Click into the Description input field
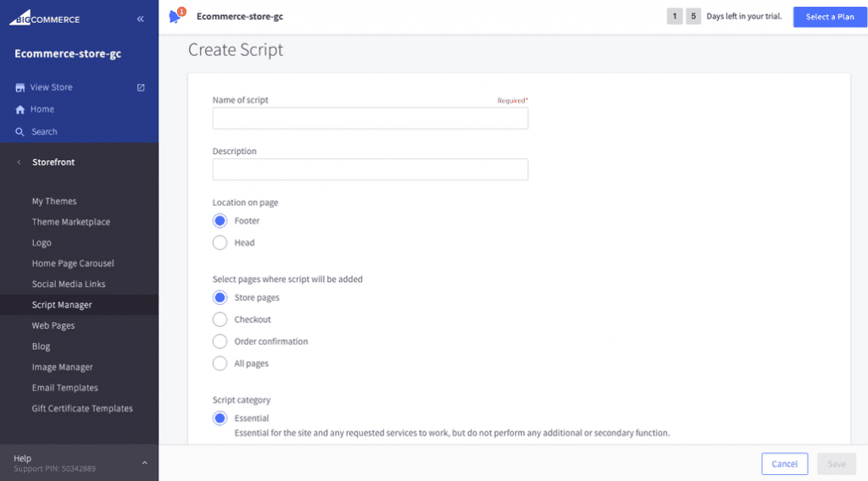The height and width of the screenshot is (481, 868). tap(370, 169)
